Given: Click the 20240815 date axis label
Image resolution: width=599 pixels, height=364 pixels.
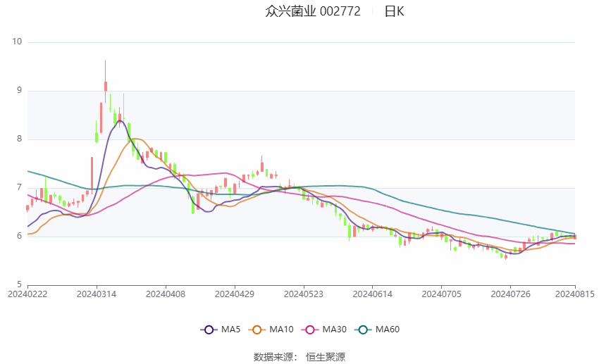Looking at the screenshot, I should tap(575, 294).
